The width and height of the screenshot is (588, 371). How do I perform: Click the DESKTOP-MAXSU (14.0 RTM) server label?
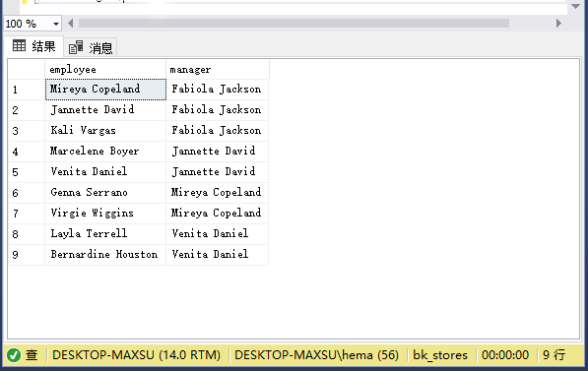[x=136, y=355]
